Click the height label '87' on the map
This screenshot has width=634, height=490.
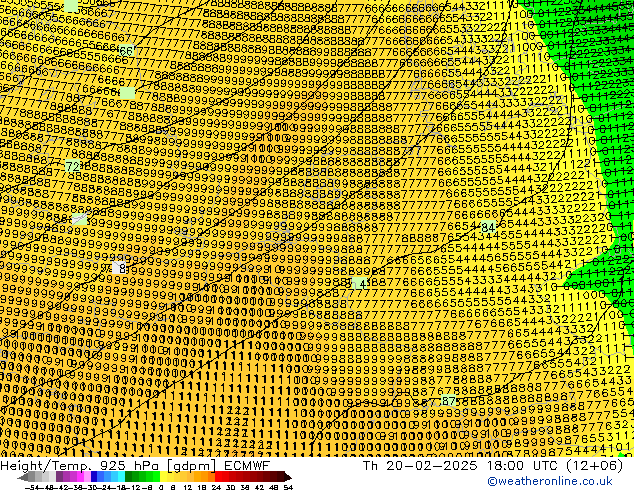pyautogui.click(x=448, y=401)
